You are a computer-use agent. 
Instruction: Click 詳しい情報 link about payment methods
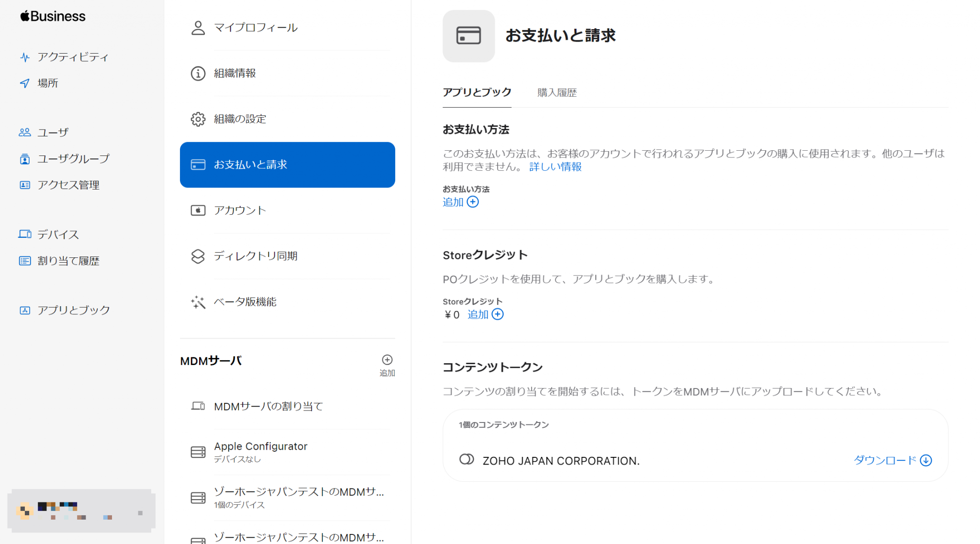click(x=554, y=167)
